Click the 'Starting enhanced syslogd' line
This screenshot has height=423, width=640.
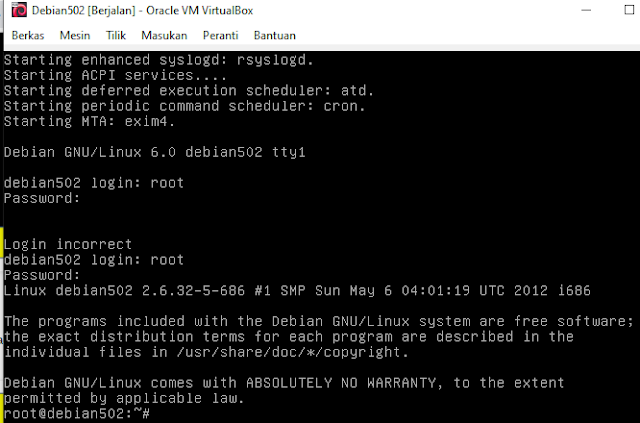click(x=159, y=60)
